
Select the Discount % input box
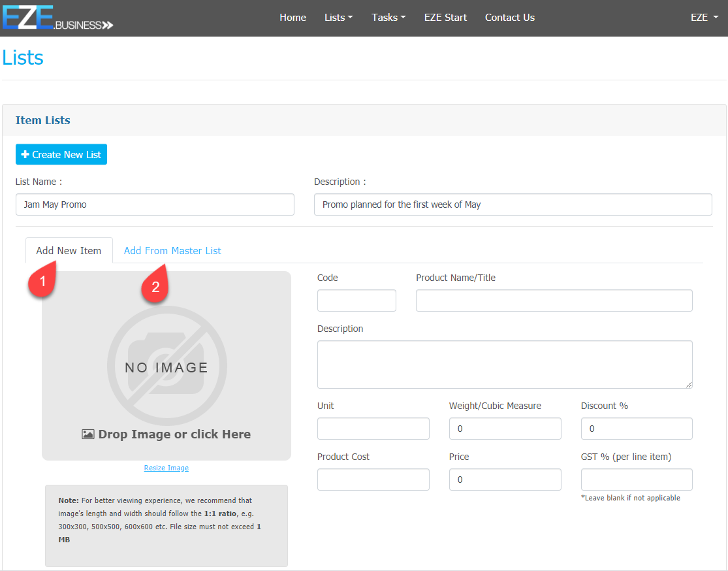pos(636,429)
